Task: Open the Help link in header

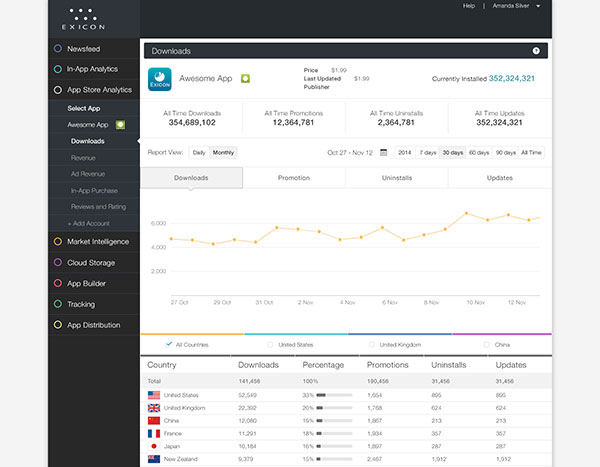Action: [469, 6]
